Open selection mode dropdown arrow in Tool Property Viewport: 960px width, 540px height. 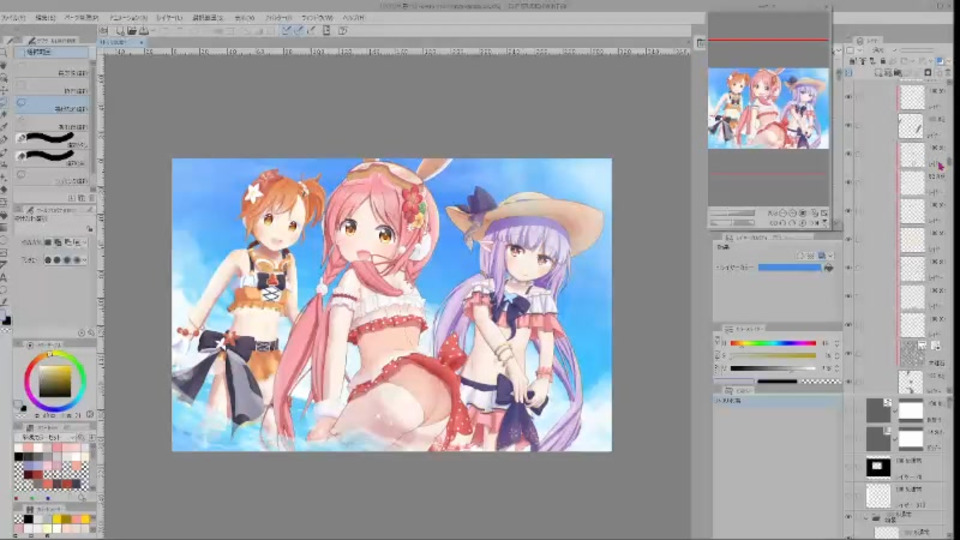pyautogui.click(x=84, y=242)
